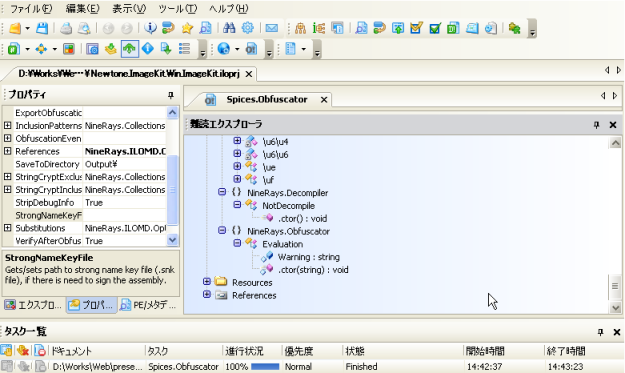Click the SaveToDirectory value field 'Output¥'
Screen dimensions: 625x373
124,164
